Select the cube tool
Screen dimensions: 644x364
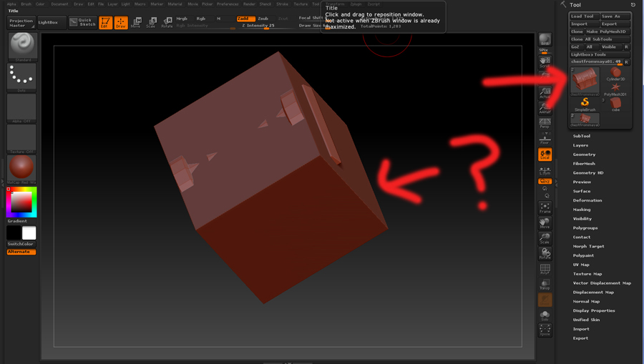tap(615, 104)
